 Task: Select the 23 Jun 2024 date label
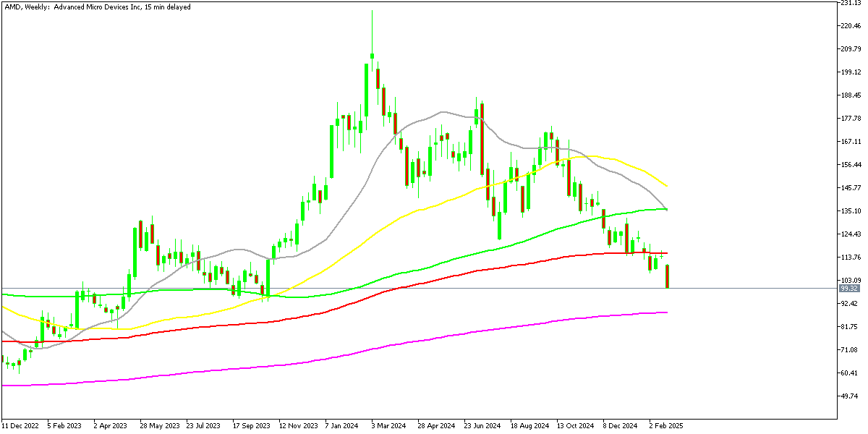click(x=483, y=426)
